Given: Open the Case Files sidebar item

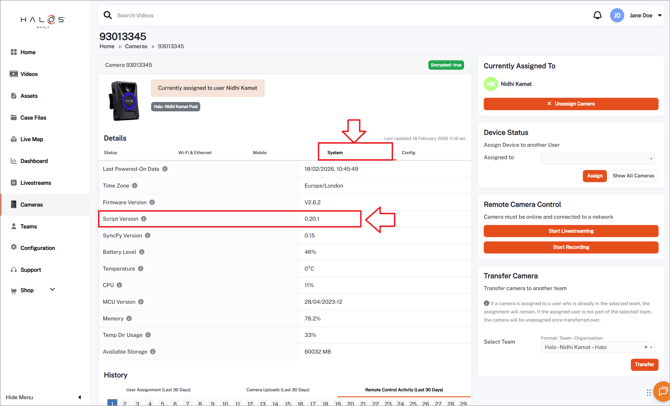Looking at the screenshot, I should [x=33, y=118].
